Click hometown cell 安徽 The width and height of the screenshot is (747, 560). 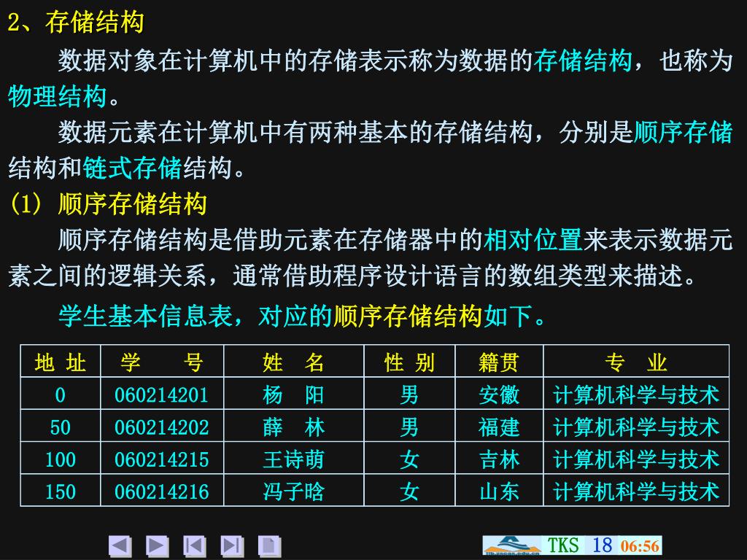499,394
